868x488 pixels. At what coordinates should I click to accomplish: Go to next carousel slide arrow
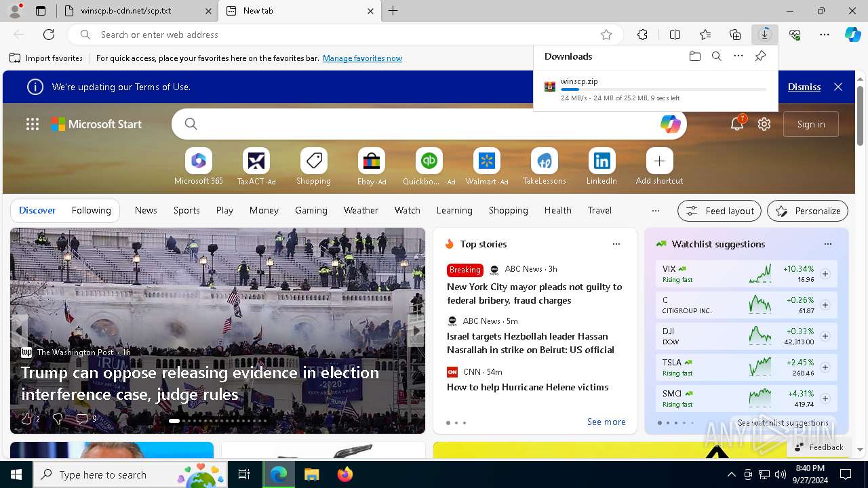pyautogui.click(x=416, y=331)
